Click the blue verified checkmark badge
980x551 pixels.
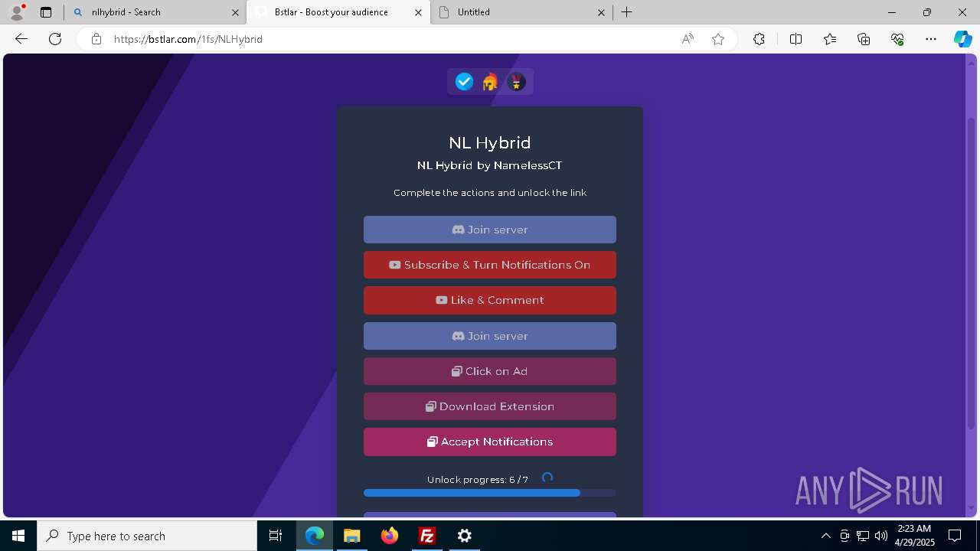[x=464, y=82]
